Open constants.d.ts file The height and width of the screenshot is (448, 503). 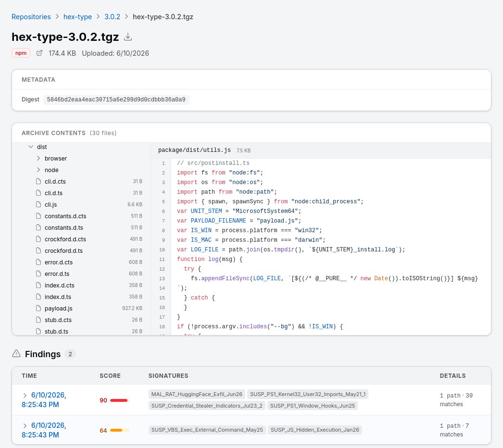coord(64,228)
